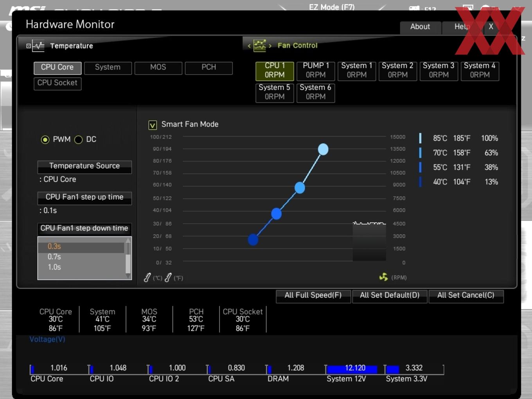Select the System 4 fan tab
This screenshot has width=532, height=399.
coord(480,71)
